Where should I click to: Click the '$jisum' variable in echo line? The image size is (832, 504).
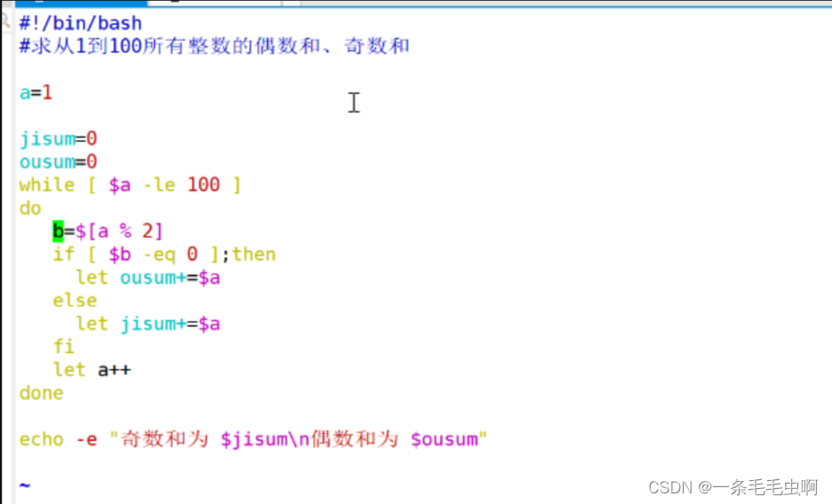click(x=254, y=439)
